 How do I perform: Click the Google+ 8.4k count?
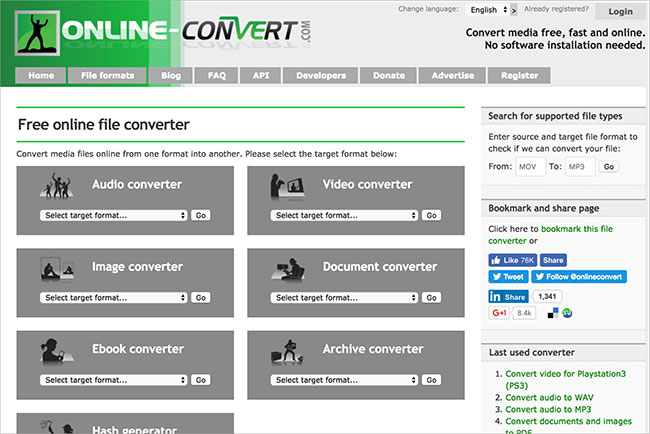click(x=524, y=313)
